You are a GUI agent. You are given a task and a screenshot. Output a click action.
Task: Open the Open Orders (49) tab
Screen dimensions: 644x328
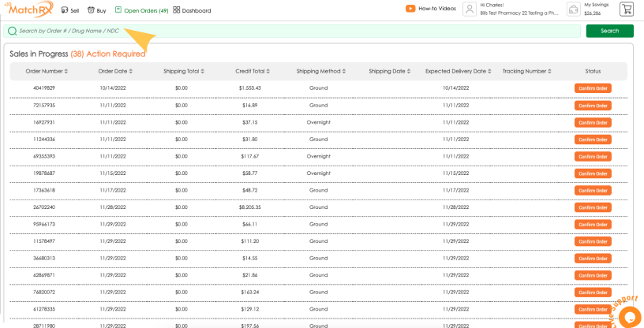142,10
